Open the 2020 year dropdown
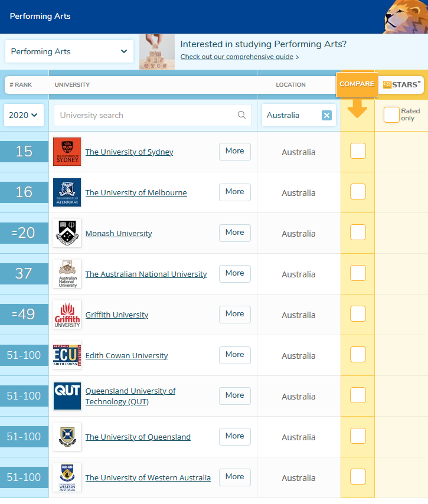Image resolution: width=428 pixels, height=504 pixels. [x=24, y=115]
